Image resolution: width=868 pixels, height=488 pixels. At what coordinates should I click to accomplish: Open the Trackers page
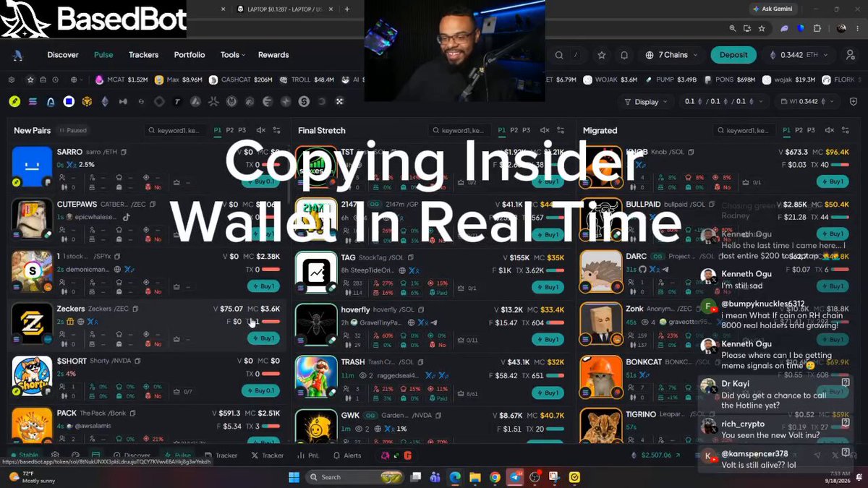pyautogui.click(x=143, y=55)
